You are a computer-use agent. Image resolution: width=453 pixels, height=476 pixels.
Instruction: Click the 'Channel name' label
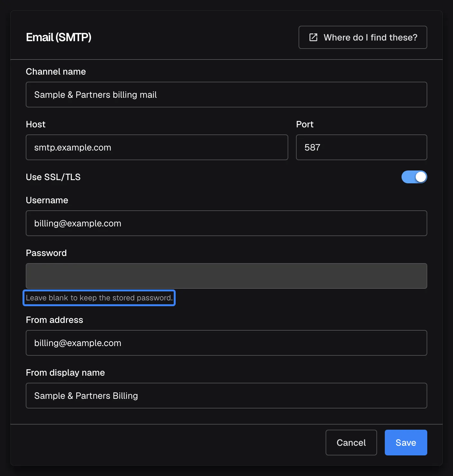coord(56,71)
